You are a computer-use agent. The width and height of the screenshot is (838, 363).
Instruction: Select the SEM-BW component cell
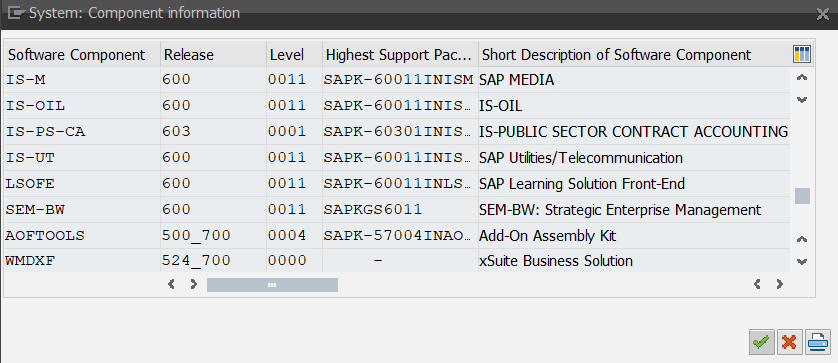[82, 210]
